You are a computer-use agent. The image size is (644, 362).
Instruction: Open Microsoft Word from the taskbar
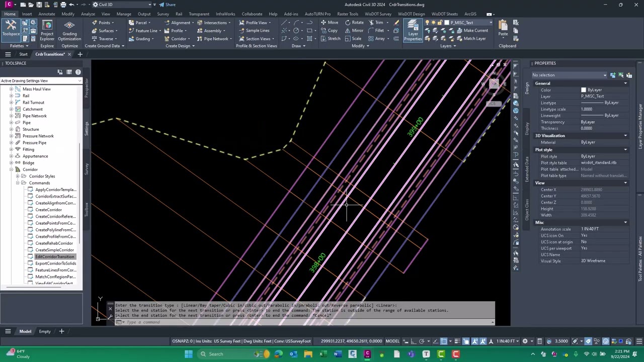[x=338, y=354]
